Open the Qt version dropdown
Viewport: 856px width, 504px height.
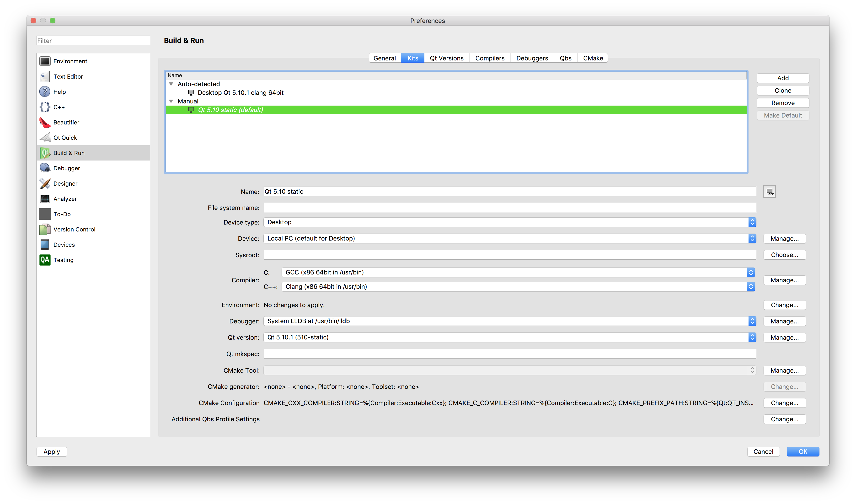coord(510,337)
